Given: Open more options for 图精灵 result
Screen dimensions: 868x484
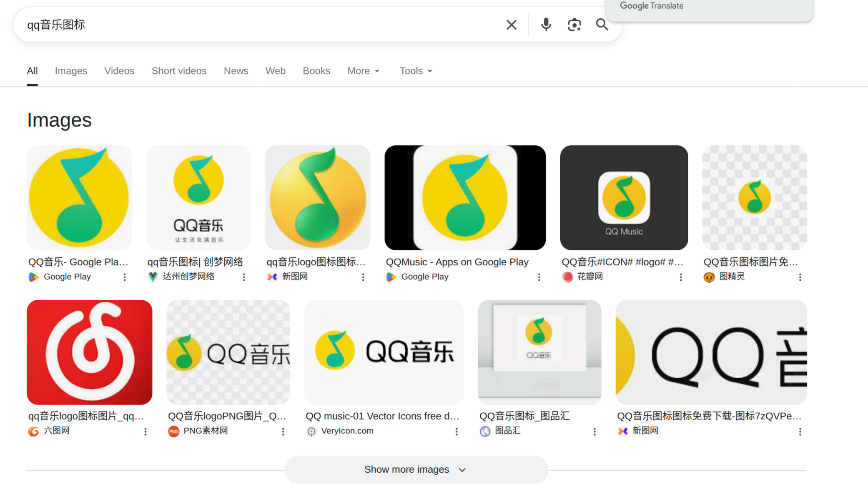Looking at the screenshot, I should (x=800, y=277).
